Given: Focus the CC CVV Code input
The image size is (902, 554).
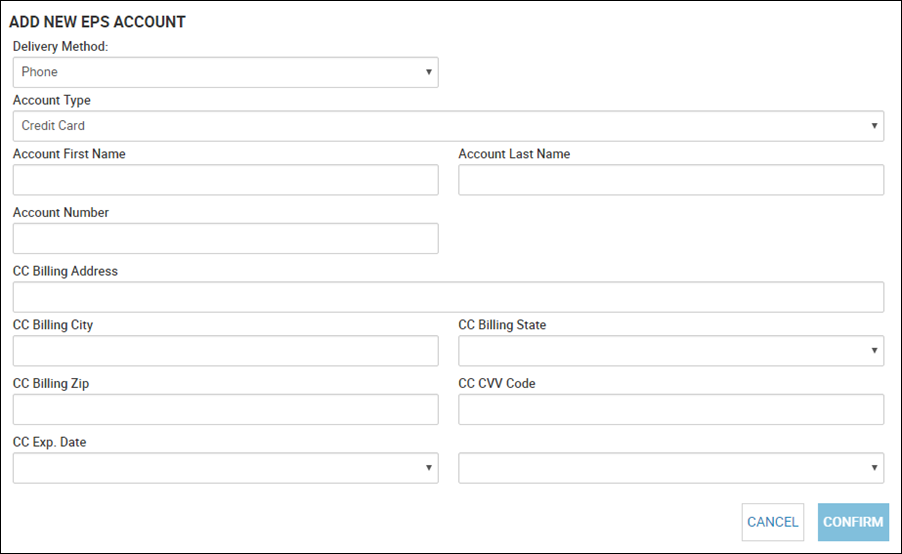Looking at the screenshot, I should click(x=671, y=410).
